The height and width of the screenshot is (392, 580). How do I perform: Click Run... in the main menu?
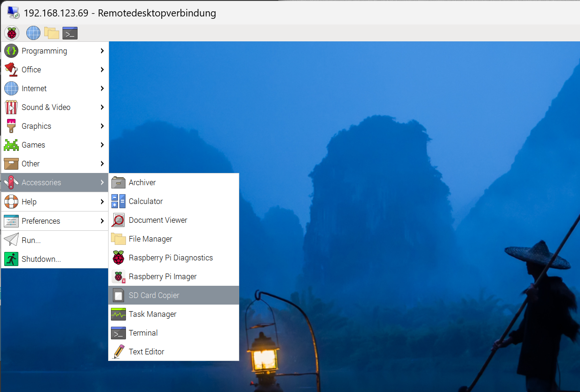(31, 240)
